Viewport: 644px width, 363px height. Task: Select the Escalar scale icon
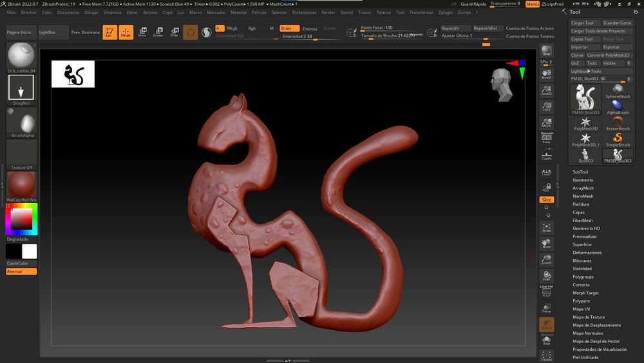[158, 32]
